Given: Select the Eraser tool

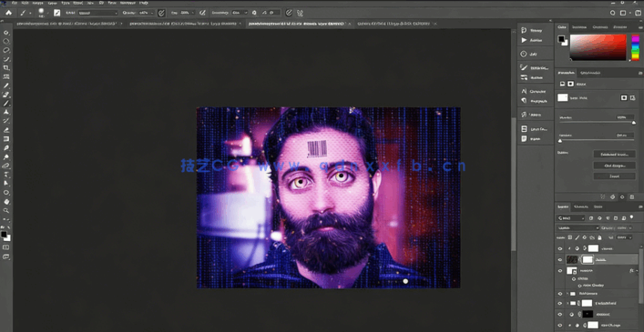Looking at the screenshot, I should 6,130.
